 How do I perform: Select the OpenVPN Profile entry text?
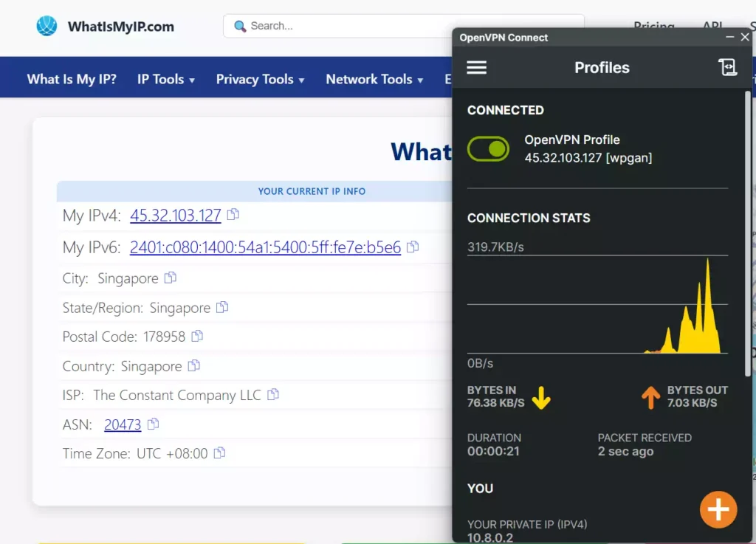(572, 140)
